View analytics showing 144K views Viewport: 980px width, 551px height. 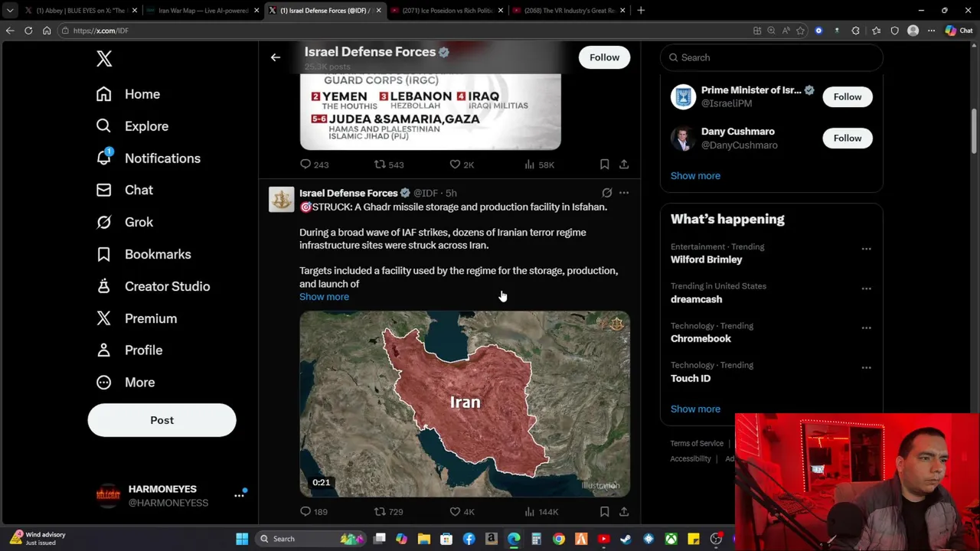pos(542,511)
